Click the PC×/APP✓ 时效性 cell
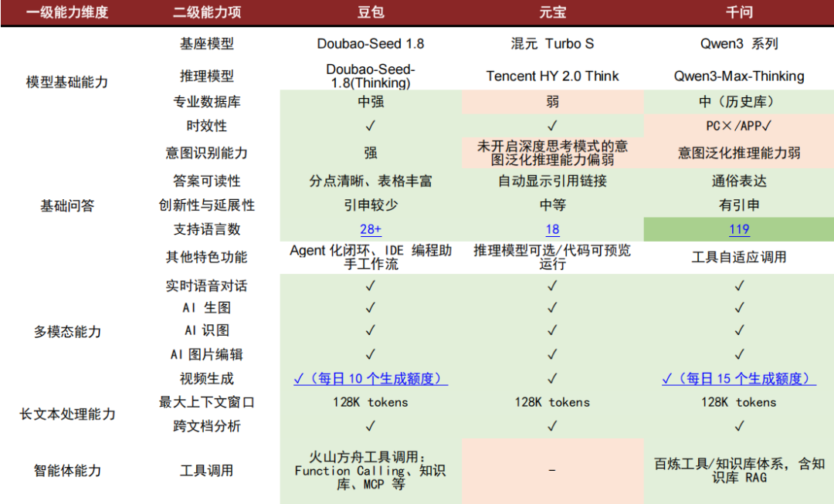The image size is (834, 504). 739,126
